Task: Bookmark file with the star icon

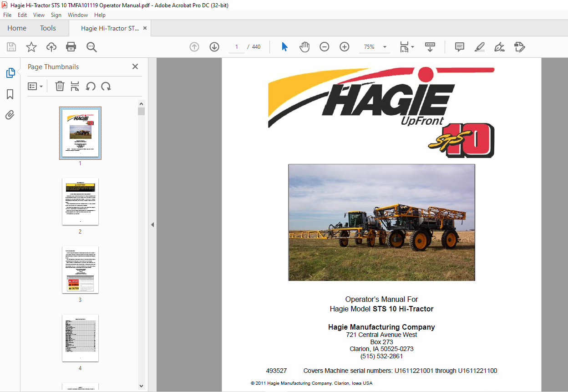Action: [31, 47]
